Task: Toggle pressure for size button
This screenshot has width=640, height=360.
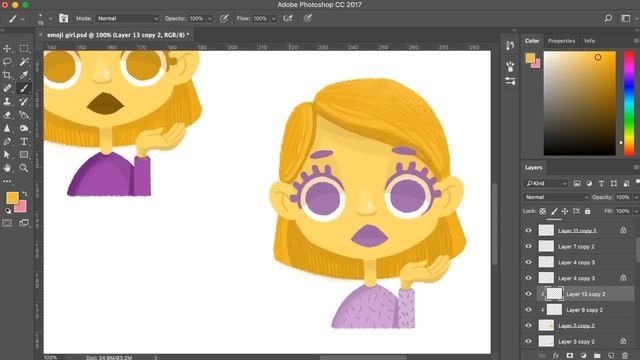Action: [308, 18]
